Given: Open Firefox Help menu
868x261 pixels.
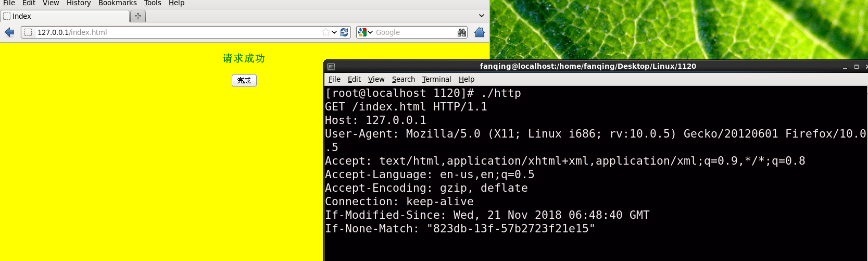Looking at the screenshot, I should 177,3.
